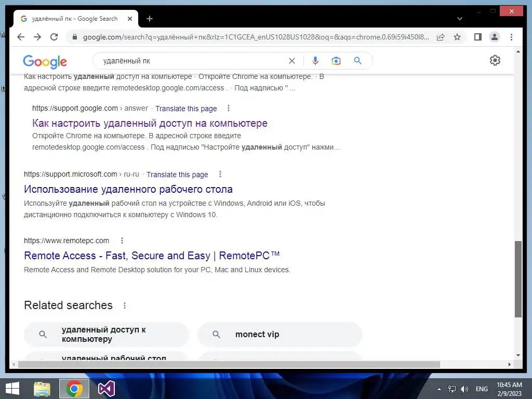The width and height of the screenshot is (532, 399).
Task: Open the Related searches options menu
Action: click(125, 305)
